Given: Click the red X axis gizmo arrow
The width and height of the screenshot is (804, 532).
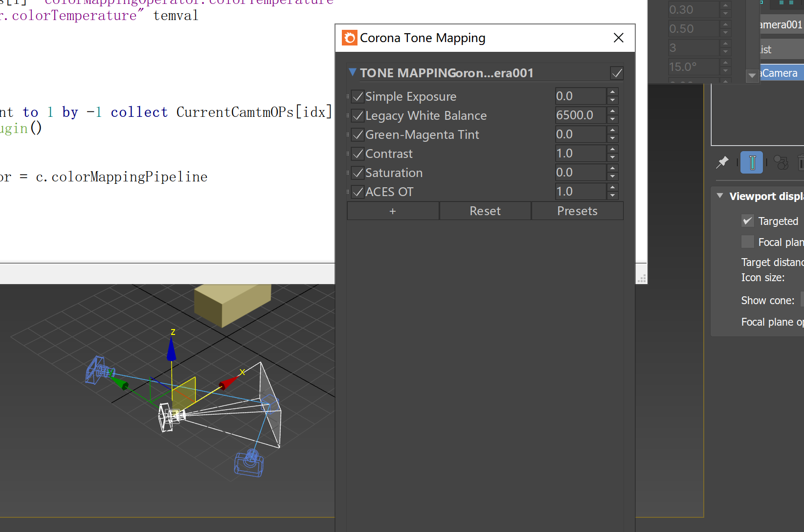Looking at the screenshot, I should click(x=228, y=382).
